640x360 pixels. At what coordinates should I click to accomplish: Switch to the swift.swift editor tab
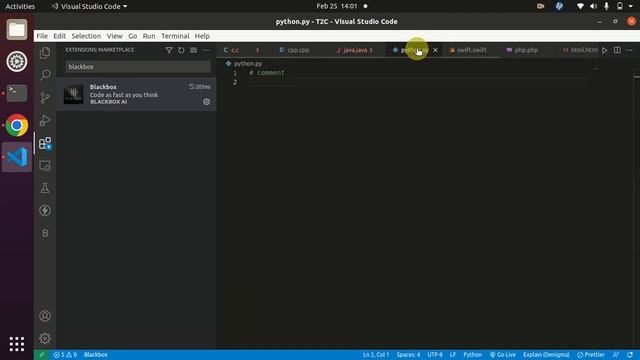pyautogui.click(x=471, y=50)
